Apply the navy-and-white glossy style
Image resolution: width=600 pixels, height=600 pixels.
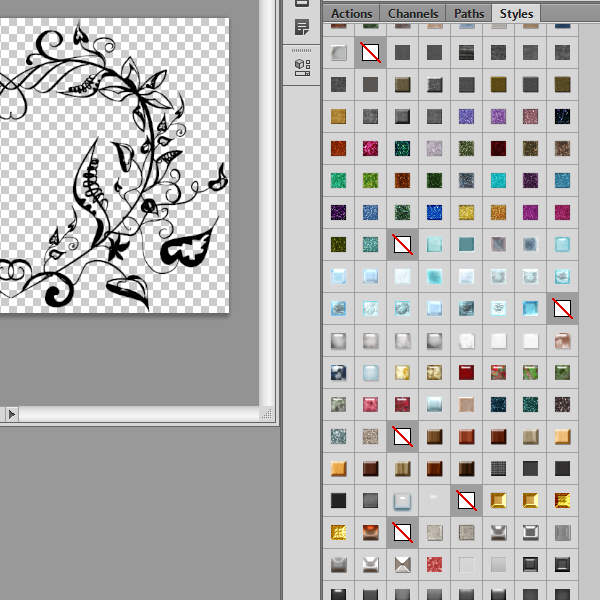click(x=338, y=372)
